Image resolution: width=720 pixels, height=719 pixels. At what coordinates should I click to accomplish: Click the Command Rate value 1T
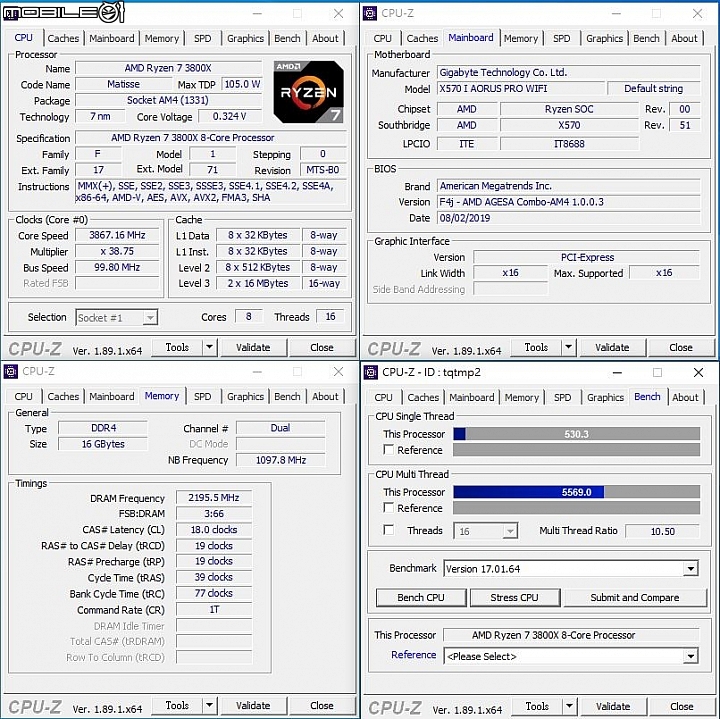coord(214,610)
